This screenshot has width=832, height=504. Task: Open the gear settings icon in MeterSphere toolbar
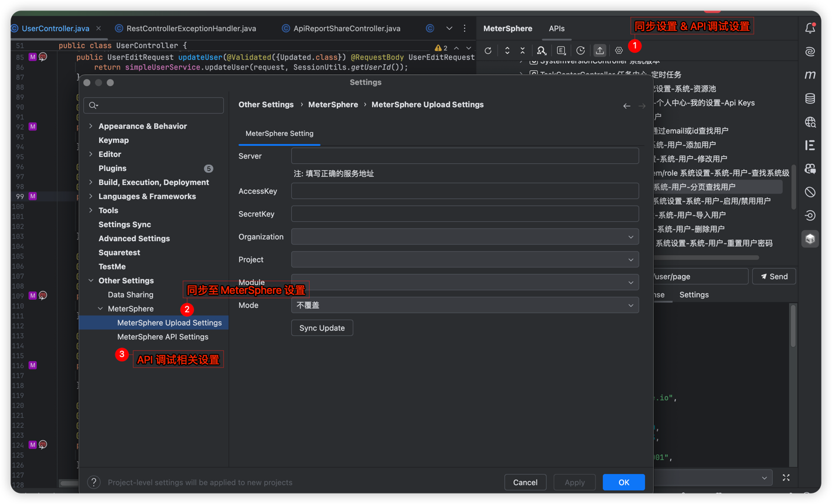[619, 51]
